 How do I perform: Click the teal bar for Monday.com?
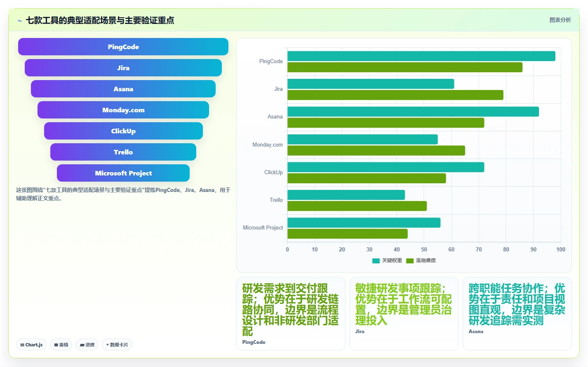tap(362, 139)
